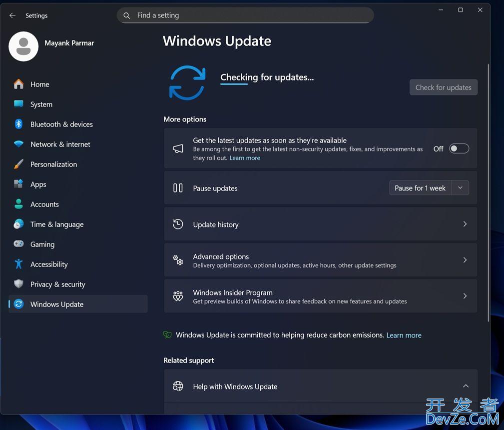Click the Personalization paintbrush icon
Image resolution: width=504 pixels, height=430 pixels.
tap(18, 164)
